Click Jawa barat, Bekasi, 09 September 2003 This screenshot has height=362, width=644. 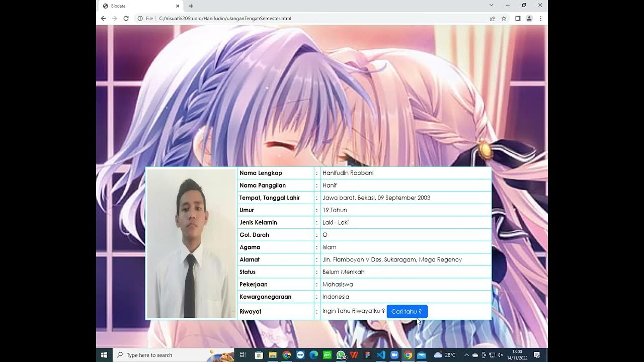click(x=376, y=198)
